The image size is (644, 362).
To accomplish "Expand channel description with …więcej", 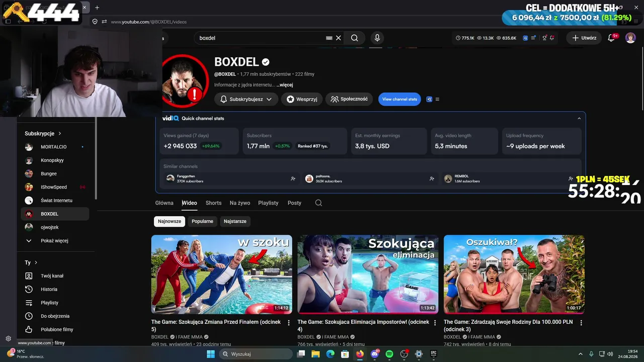I will point(285,85).
